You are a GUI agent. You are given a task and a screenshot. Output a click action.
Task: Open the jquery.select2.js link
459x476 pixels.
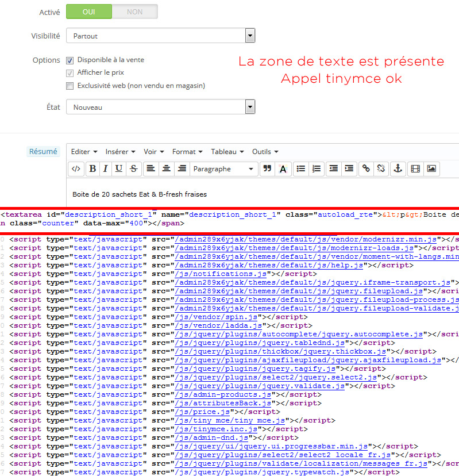(x=276, y=377)
